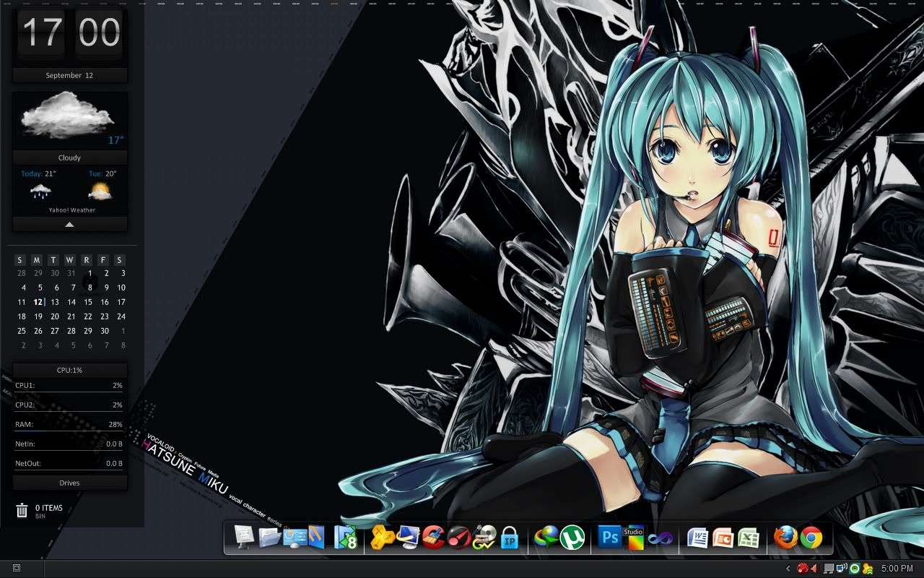924x578 pixels.
Task: Select day 21 in the calendar
Action: coord(71,316)
